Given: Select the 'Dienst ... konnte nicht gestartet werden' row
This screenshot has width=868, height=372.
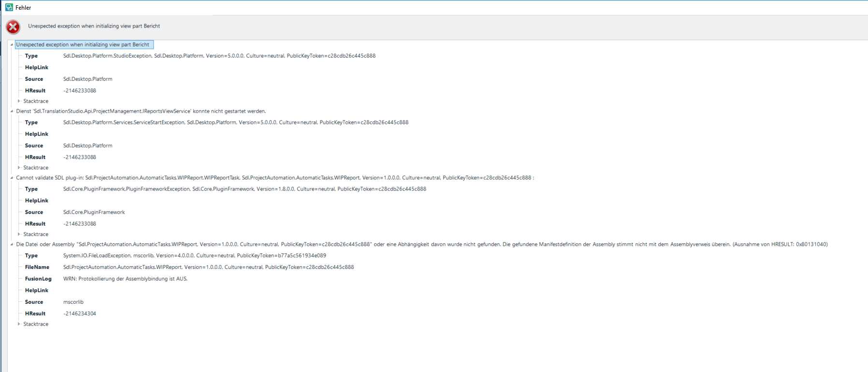Looking at the screenshot, I should [x=141, y=111].
